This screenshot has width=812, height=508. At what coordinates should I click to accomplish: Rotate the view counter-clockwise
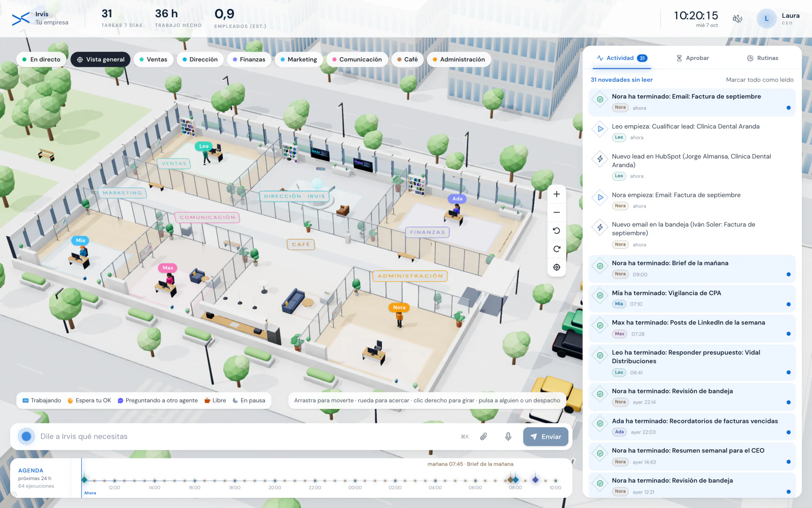click(557, 231)
